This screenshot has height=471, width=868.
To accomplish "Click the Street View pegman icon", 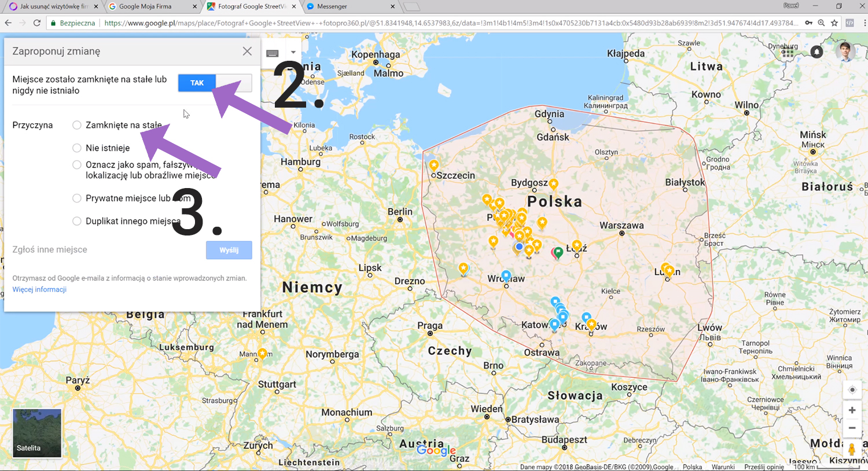I will (x=852, y=450).
